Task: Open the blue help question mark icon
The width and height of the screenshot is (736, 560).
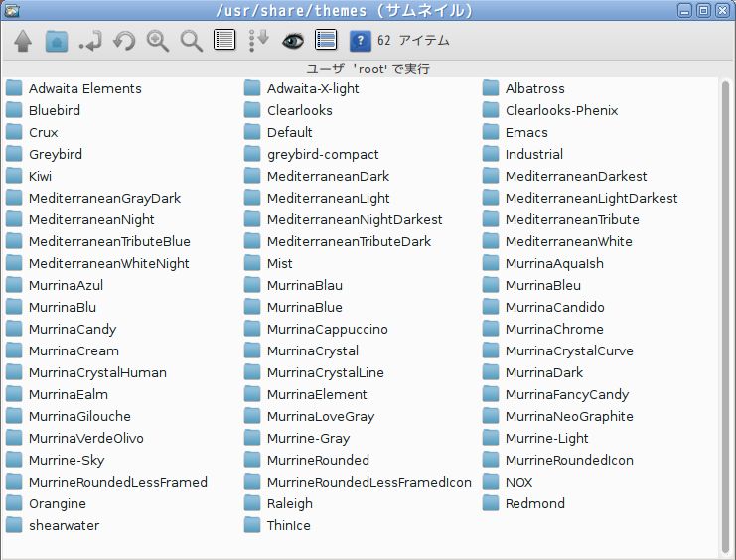Action: 360,41
